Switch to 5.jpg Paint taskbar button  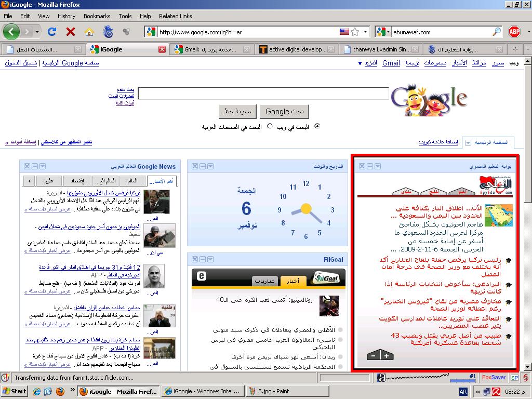[287, 392]
